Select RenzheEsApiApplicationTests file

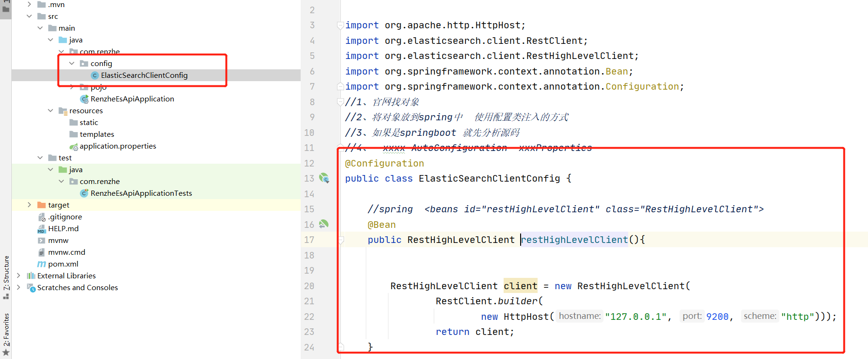click(x=141, y=193)
